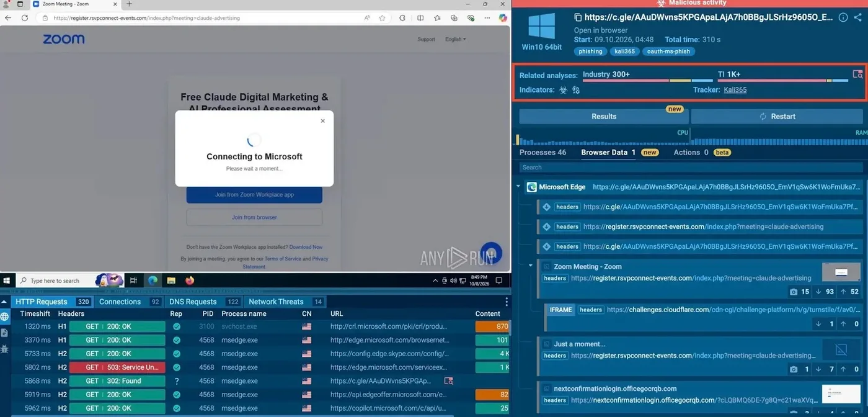868x417 pixels.
Task: Open the Network Threats tab
Action: click(285, 302)
